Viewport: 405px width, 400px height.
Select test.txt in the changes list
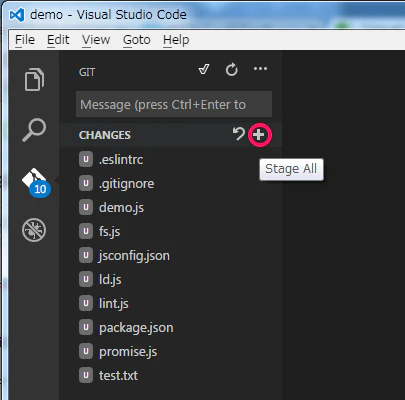point(171,375)
